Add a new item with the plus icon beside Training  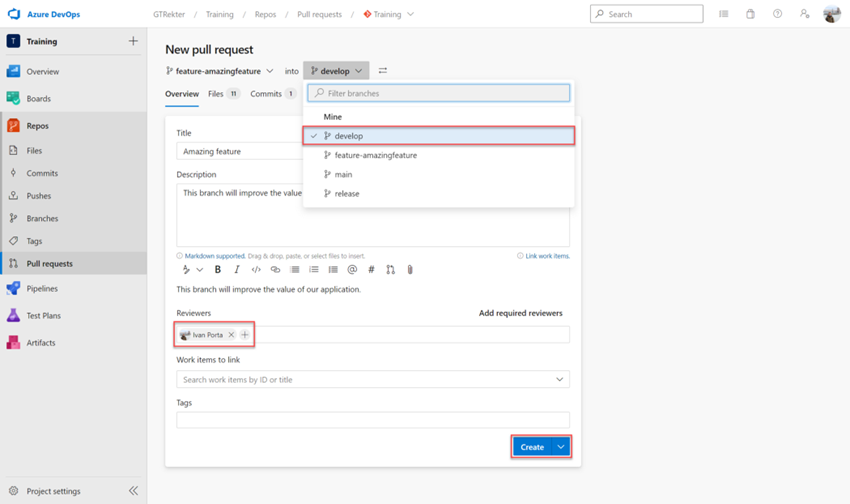(x=133, y=41)
